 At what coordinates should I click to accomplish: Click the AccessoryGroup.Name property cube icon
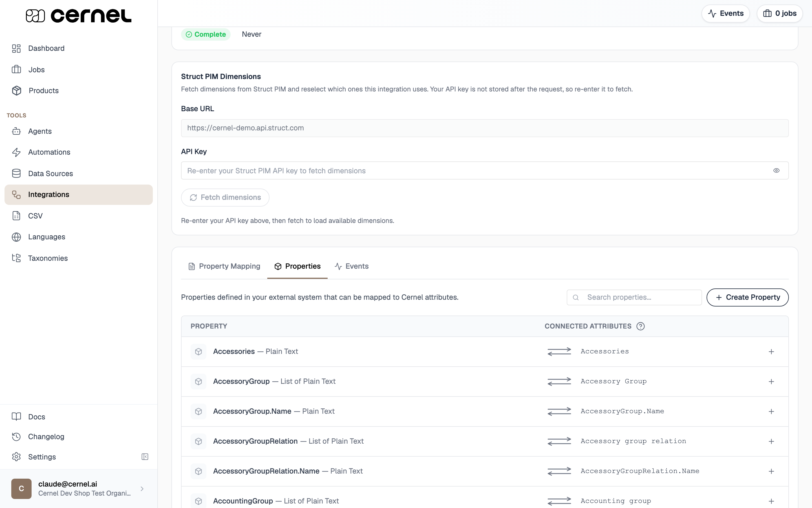pyautogui.click(x=198, y=411)
